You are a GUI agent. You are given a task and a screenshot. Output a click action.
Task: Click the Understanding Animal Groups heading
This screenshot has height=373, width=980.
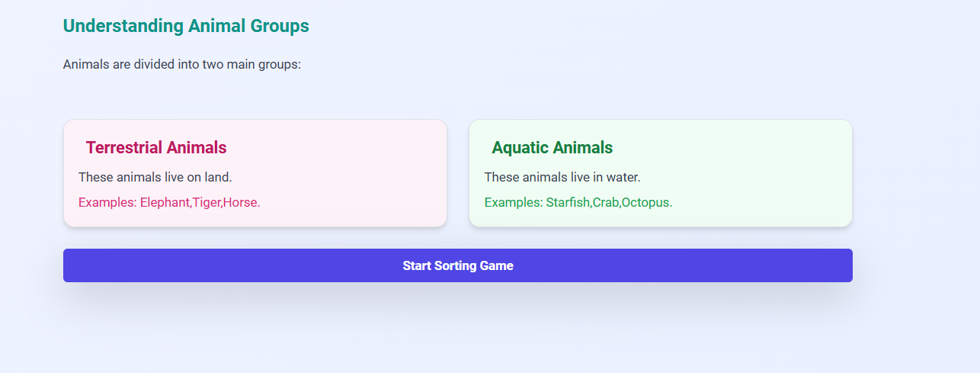coord(186,26)
